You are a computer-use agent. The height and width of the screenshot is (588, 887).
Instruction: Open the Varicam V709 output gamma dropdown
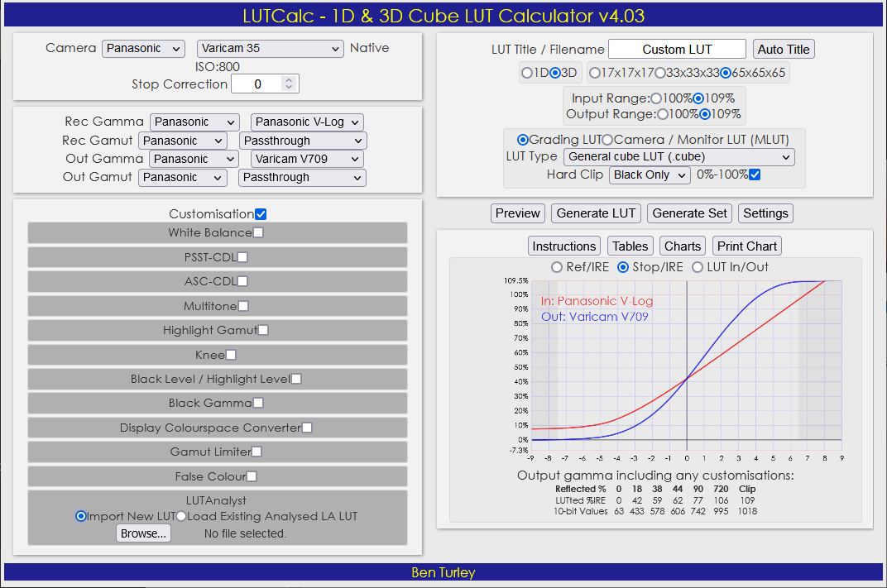tap(307, 159)
